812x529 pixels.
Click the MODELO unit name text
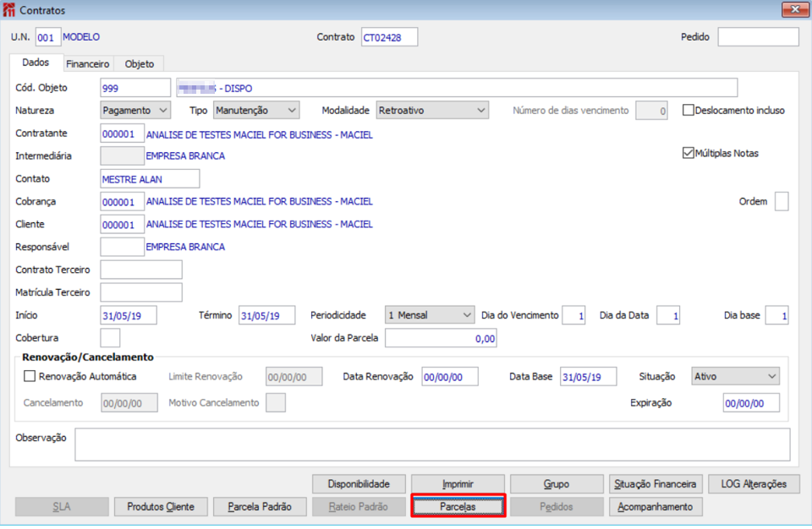(x=81, y=36)
